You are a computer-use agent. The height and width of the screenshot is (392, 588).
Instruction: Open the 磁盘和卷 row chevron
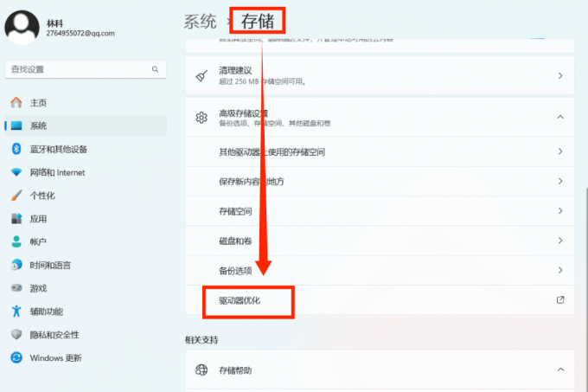(560, 241)
